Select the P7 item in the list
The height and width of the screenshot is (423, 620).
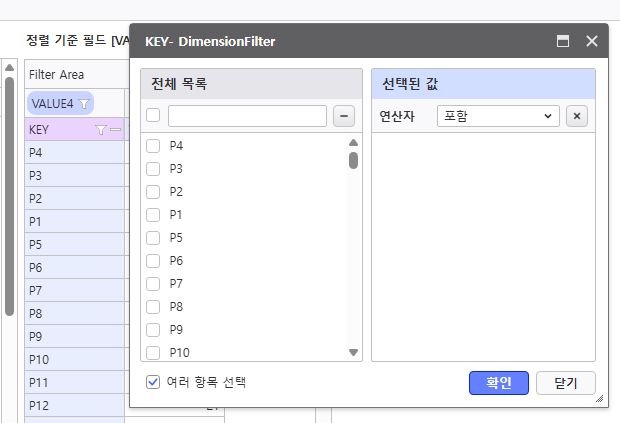pos(176,283)
